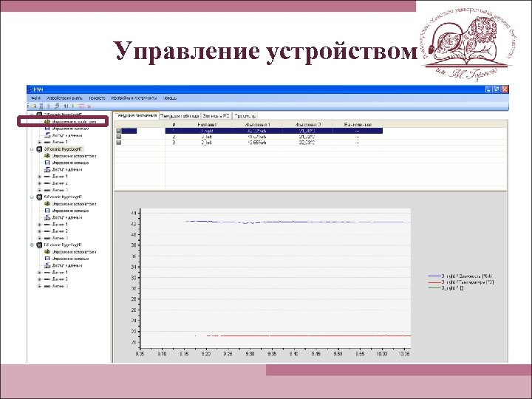This screenshot has height=399, width=532.
Task: Click the third HygroLog NT device icon in the tree
Action: click(x=39, y=197)
